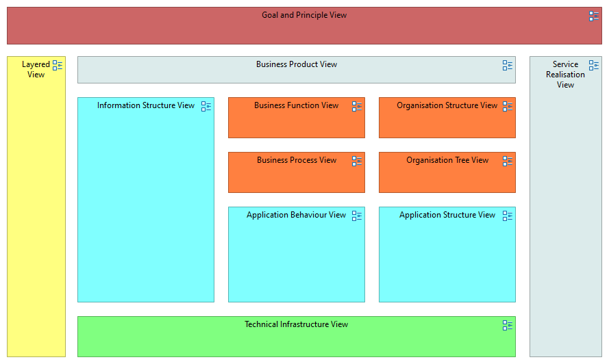Select the yellow Layered View box body
This screenshot has height=364, width=609.
tap(36, 219)
